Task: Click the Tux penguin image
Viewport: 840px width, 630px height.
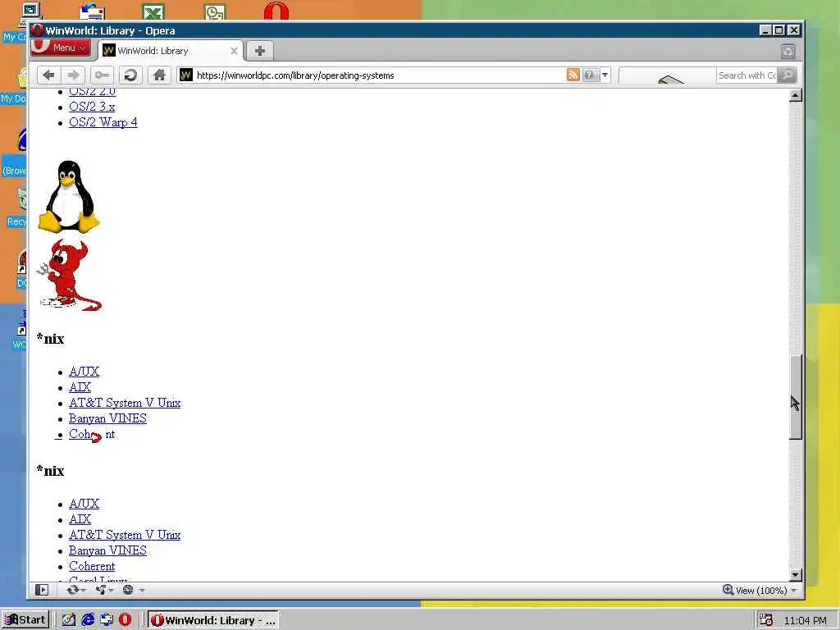Action: [69, 196]
